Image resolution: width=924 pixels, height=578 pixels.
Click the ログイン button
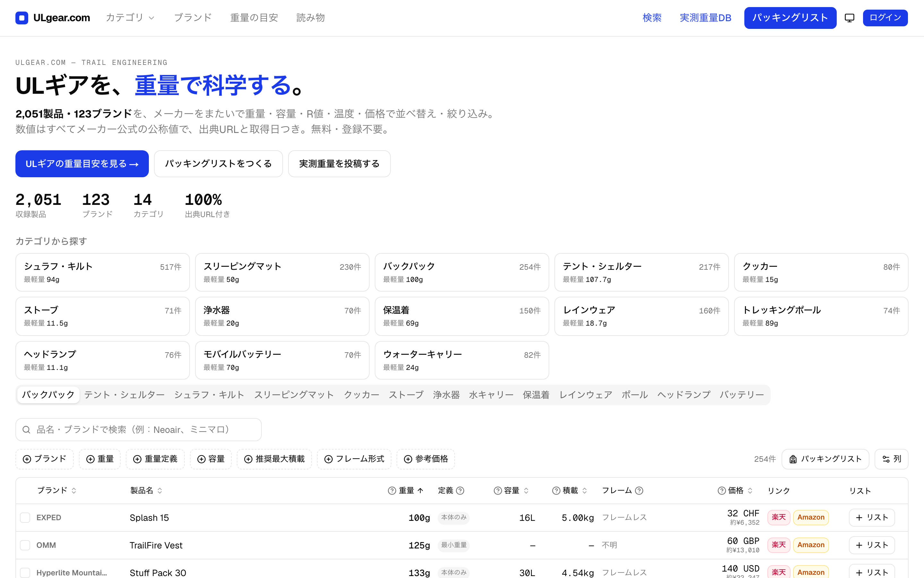coord(885,18)
